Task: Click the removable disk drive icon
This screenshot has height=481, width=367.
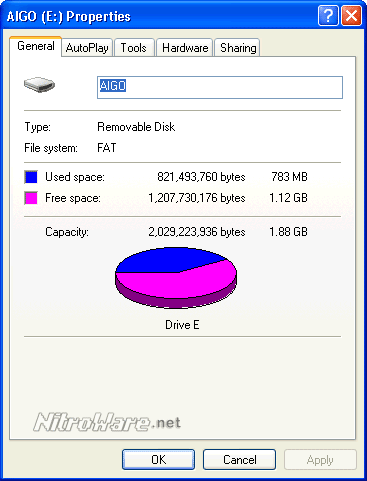Action: point(39,85)
